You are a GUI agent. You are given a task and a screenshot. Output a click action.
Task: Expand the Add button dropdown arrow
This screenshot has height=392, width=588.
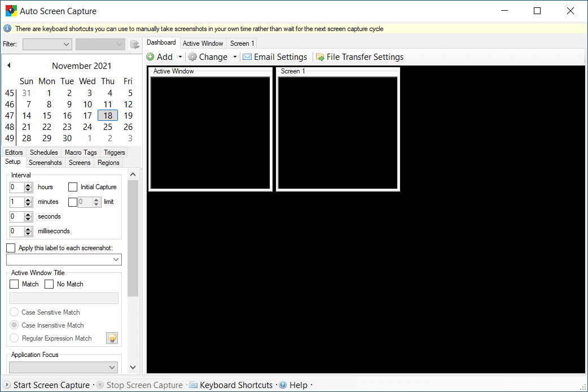click(180, 57)
